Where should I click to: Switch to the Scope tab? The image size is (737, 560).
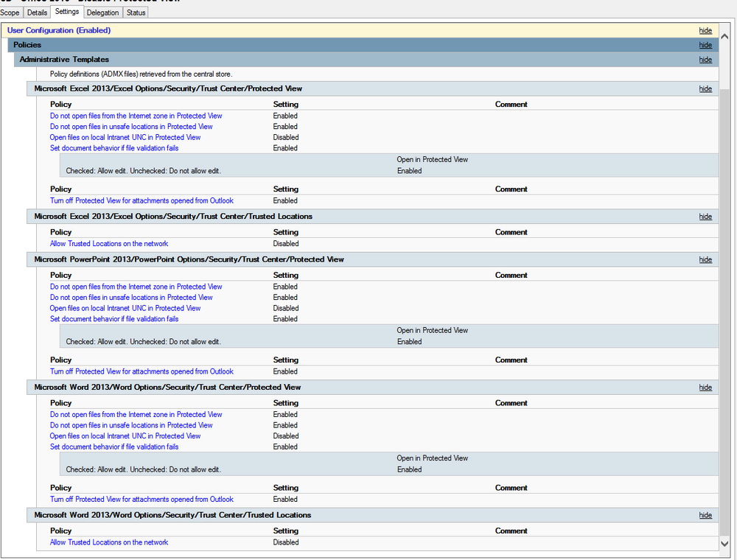10,13
